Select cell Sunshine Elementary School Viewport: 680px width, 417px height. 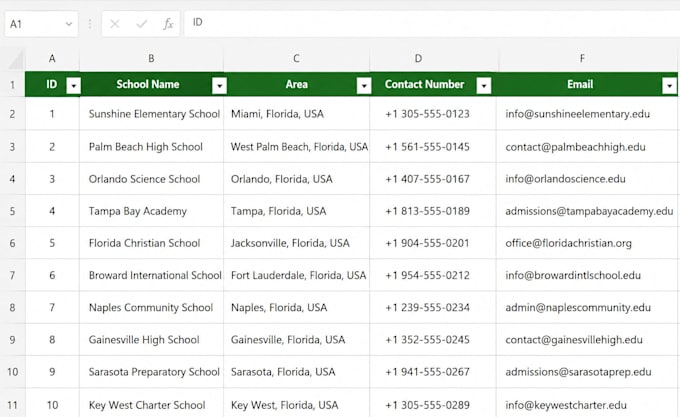pyautogui.click(x=151, y=114)
